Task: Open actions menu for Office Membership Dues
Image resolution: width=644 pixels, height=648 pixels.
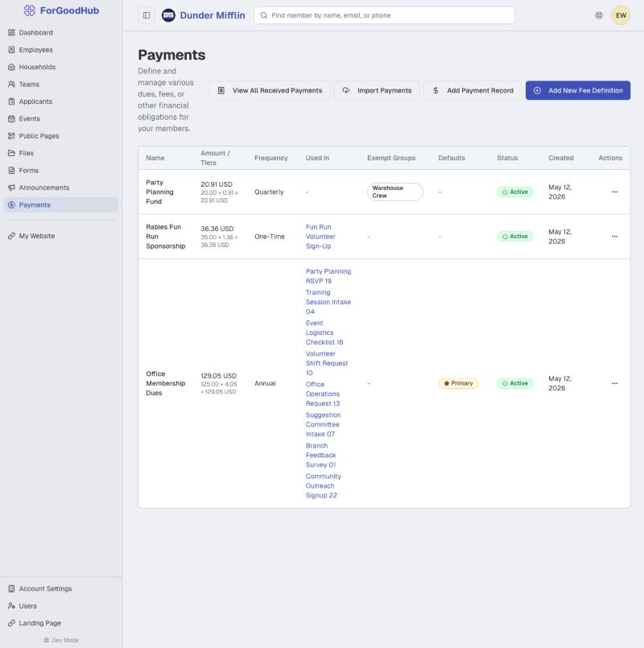Action: tap(614, 383)
